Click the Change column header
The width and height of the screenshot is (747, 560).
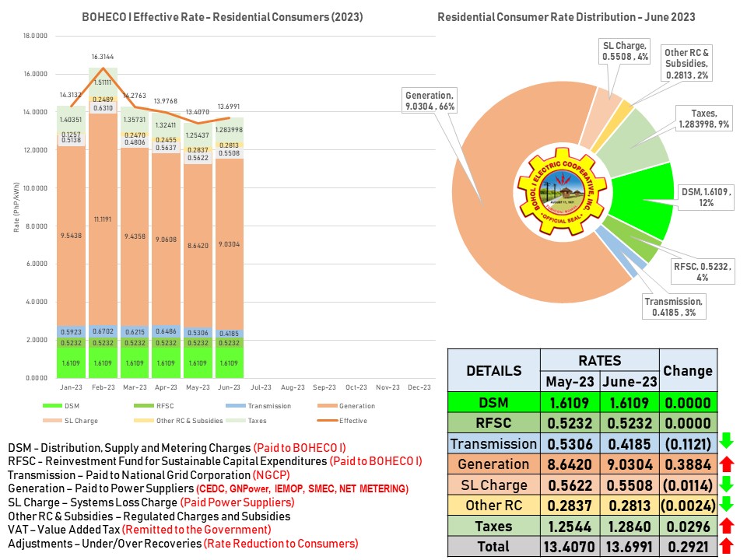point(688,371)
